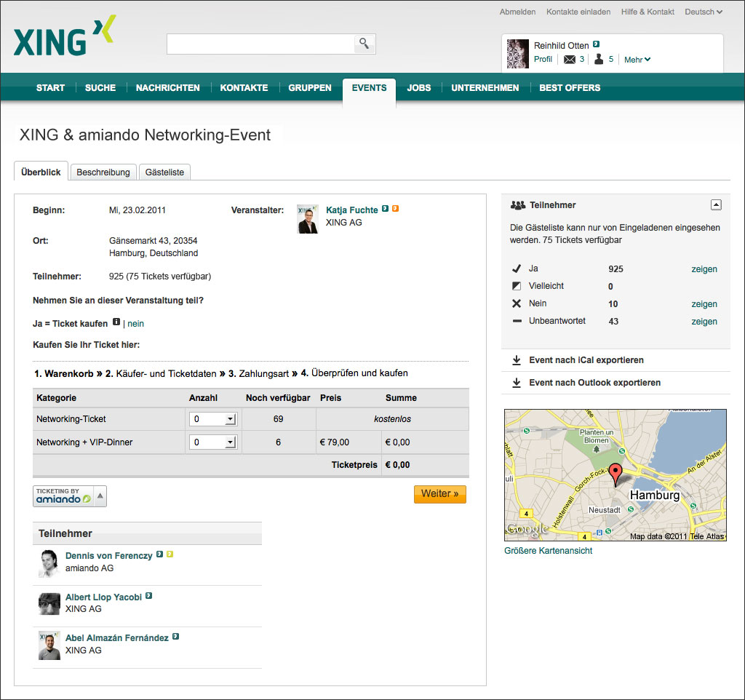Click the Weiter button
Image resolution: width=745 pixels, height=700 pixels.
point(440,494)
